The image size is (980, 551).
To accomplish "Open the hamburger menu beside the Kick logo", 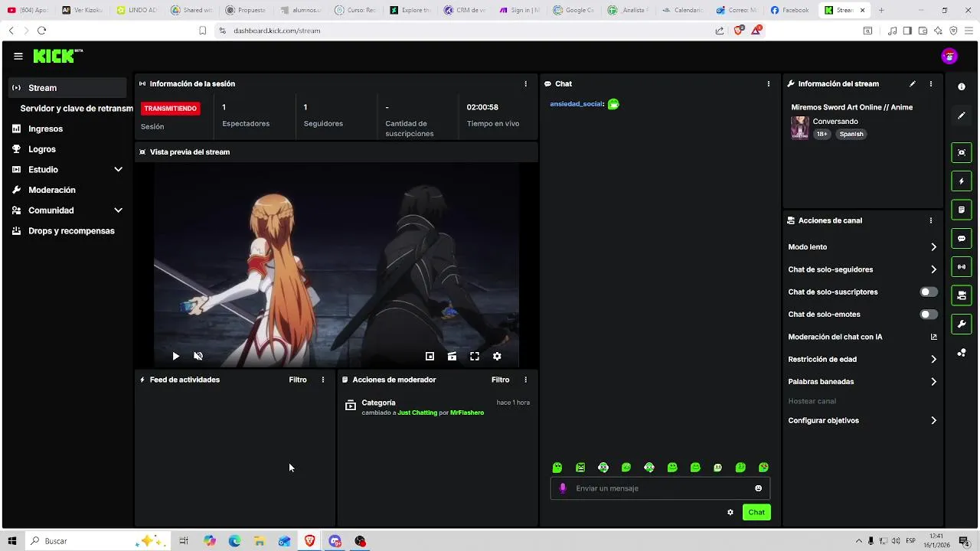I will [x=18, y=56].
